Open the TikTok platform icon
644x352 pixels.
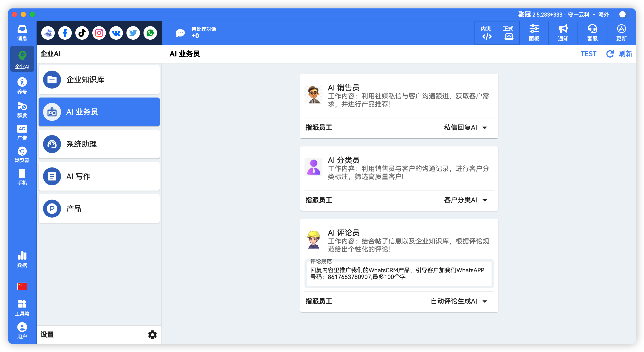82,33
